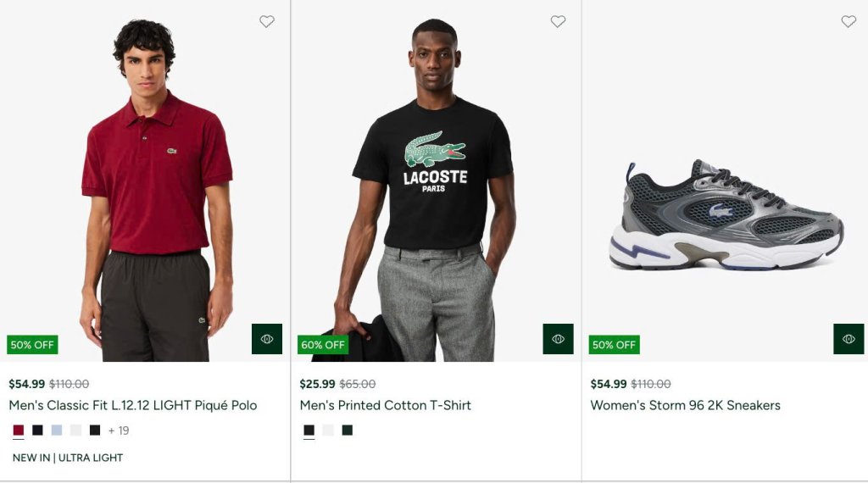Click the NEW IN | ULTRA LIGHT label
868x483 pixels.
coord(68,458)
